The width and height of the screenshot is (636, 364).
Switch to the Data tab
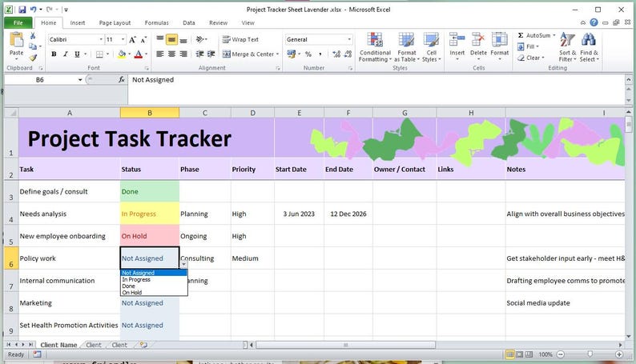click(x=188, y=22)
